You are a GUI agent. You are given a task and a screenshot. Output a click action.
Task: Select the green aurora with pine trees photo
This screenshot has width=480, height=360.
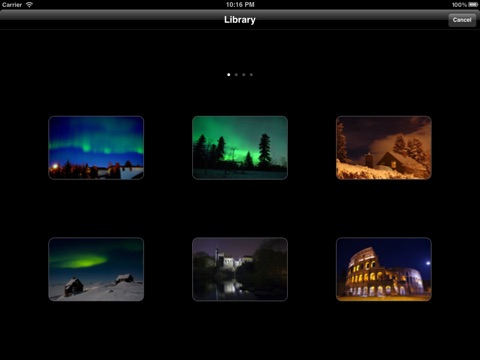[x=240, y=148]
